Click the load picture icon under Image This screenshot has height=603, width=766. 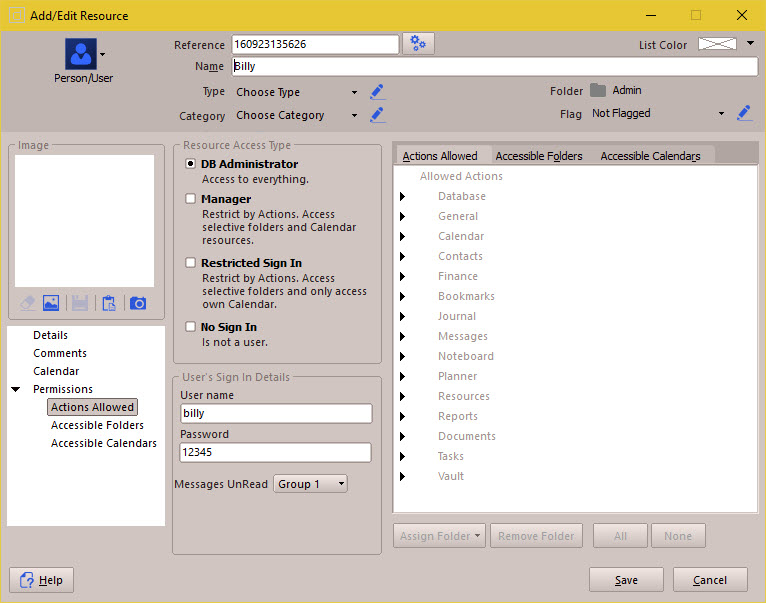pos(51,303)
